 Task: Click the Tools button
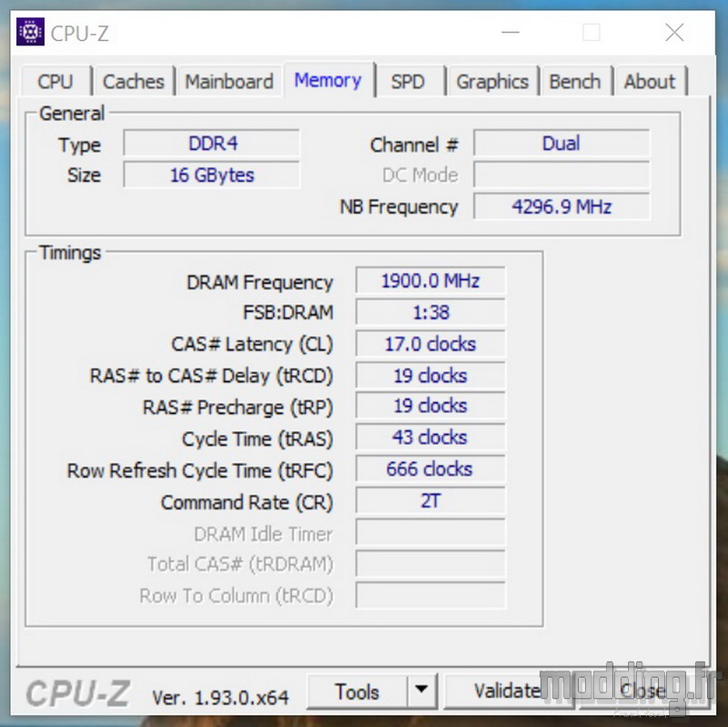tap(357, 692)
